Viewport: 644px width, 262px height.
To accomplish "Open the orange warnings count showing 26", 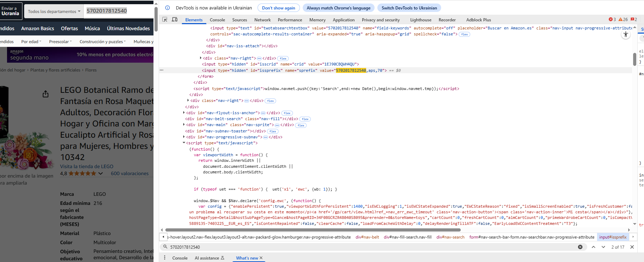I will click(623, 20).
